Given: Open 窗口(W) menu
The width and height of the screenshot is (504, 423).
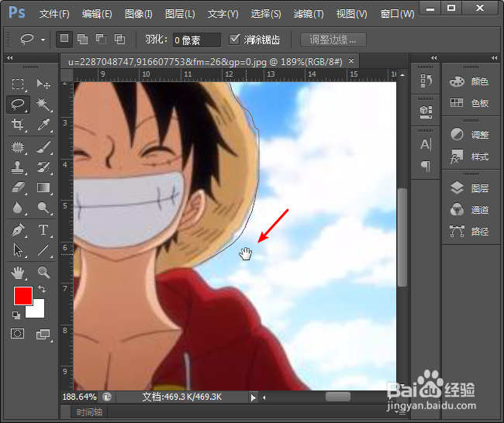Looking at the screenshot, I should click(397, 14).
